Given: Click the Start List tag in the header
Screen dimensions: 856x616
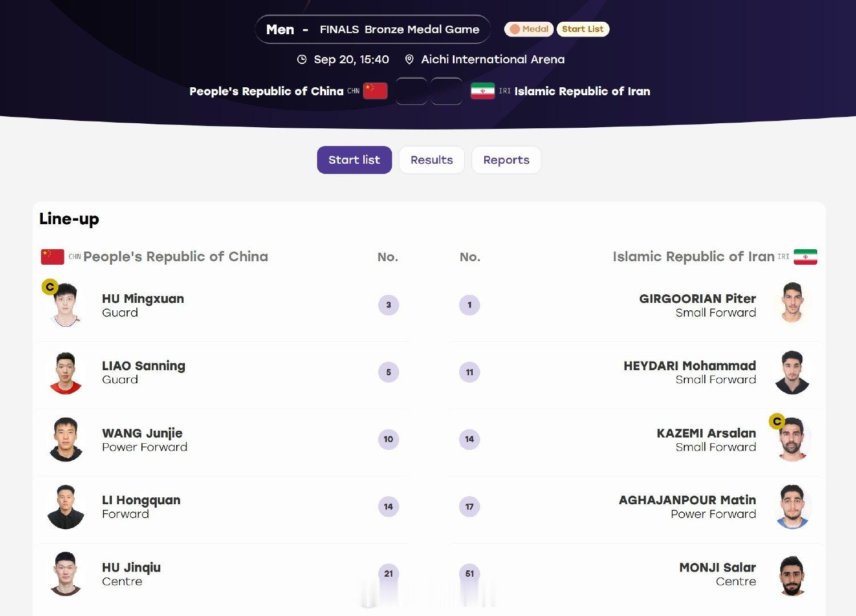Looking at the screenshot, I should [x=583, y=29].
